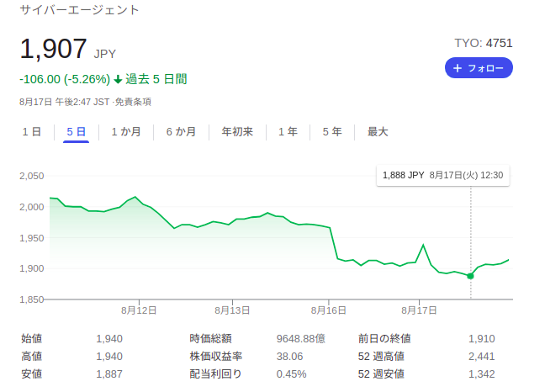Open the 免責条項 disclaimer link
This screenshot has height=392, width=545.
(133, 102)
